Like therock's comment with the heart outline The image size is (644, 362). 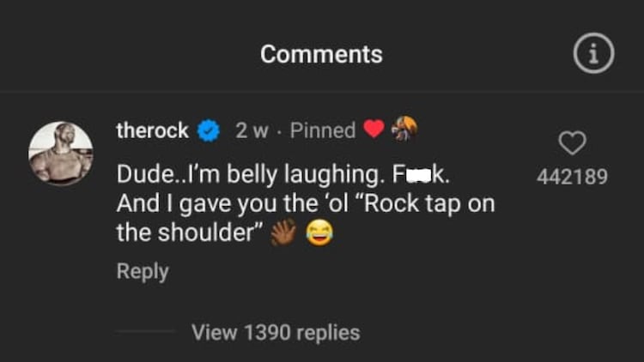(x=573, y=143)
